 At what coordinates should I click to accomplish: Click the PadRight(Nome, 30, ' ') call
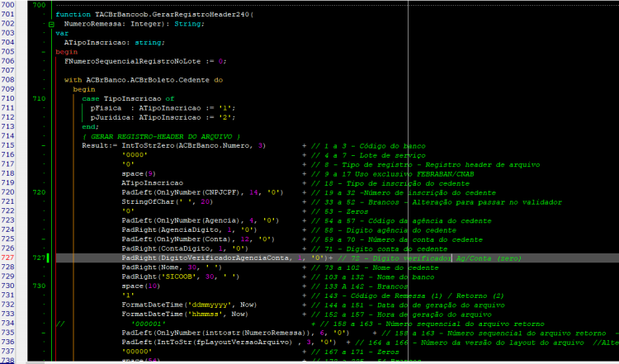tap(172, 267)
